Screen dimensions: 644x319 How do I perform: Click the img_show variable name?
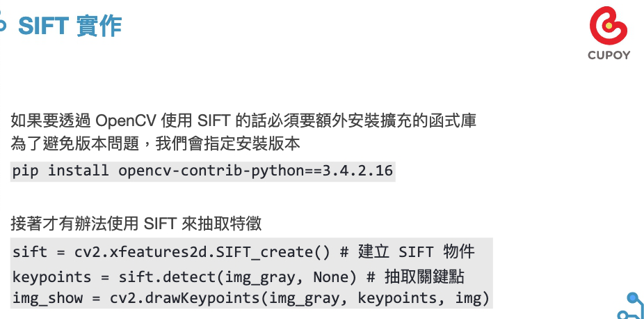click(x=48, y=299)
